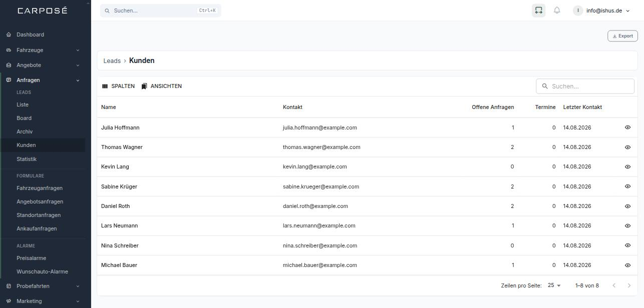The image size is (644, 308).
Task: Click the SPALTEN columns button
Action: 118,86
